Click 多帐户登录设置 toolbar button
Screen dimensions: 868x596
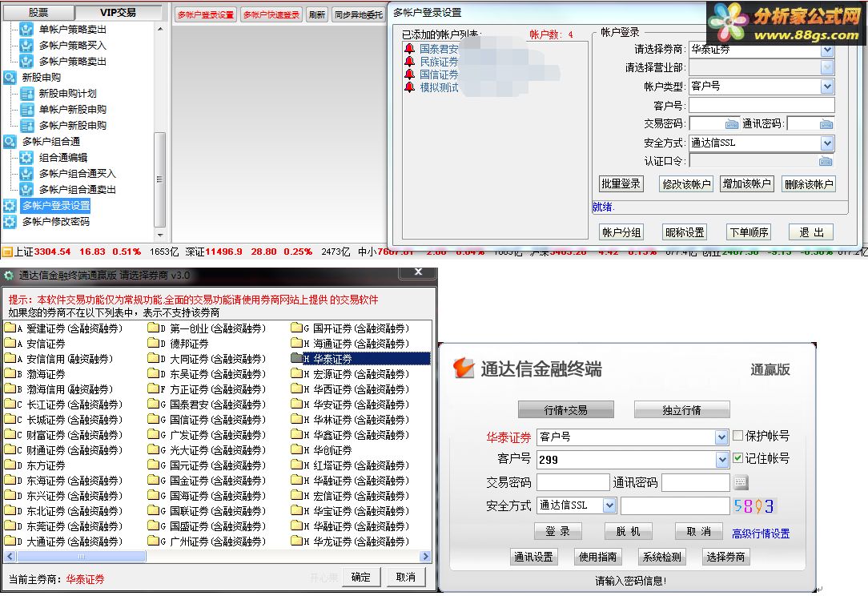tap(205, 14)
